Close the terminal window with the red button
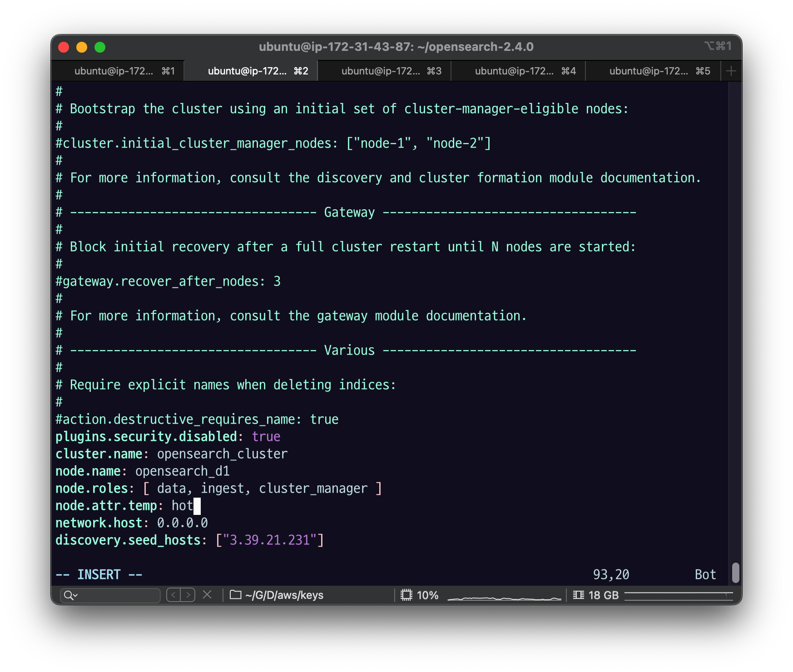The width and height of the screenshot is (793, 672). click(64, 47)
